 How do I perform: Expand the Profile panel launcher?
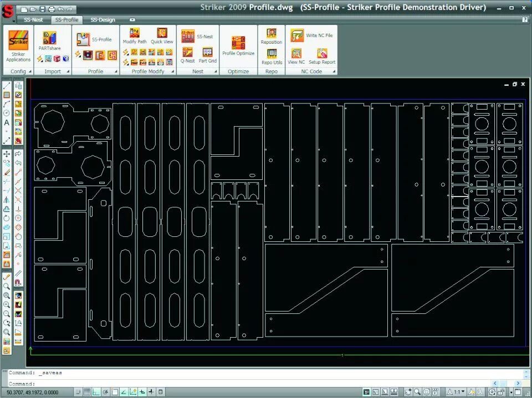coord(116,71)
